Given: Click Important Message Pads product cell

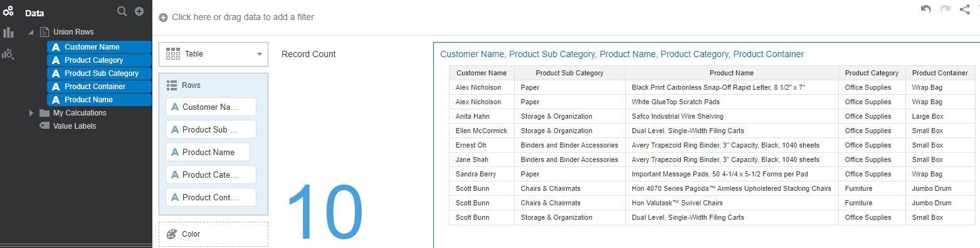Looking at the screenshot, I should (732, 174).
